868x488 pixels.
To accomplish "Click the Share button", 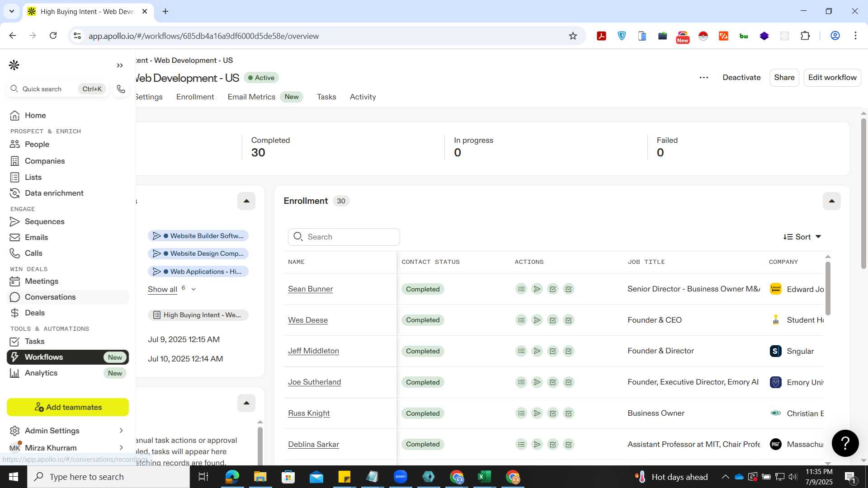I will tap(784, 77).
